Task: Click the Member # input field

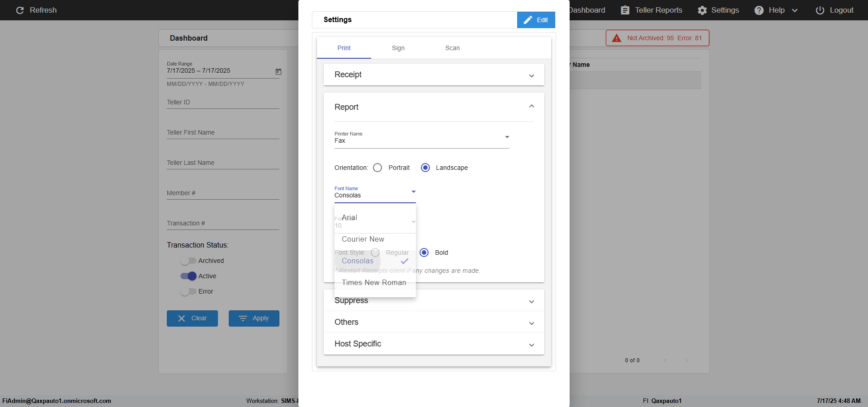Action: click(x=223, y=193)
